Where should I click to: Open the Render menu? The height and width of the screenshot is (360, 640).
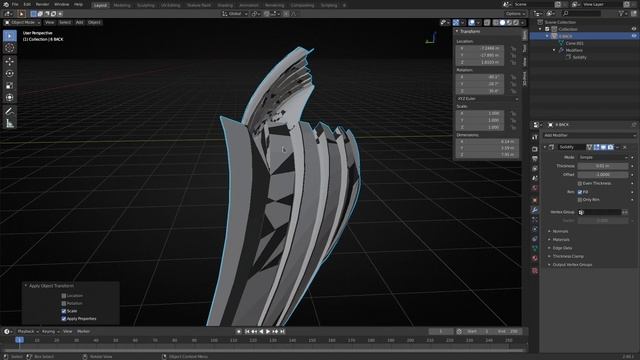pyautogui.click(x=42, y=4)
